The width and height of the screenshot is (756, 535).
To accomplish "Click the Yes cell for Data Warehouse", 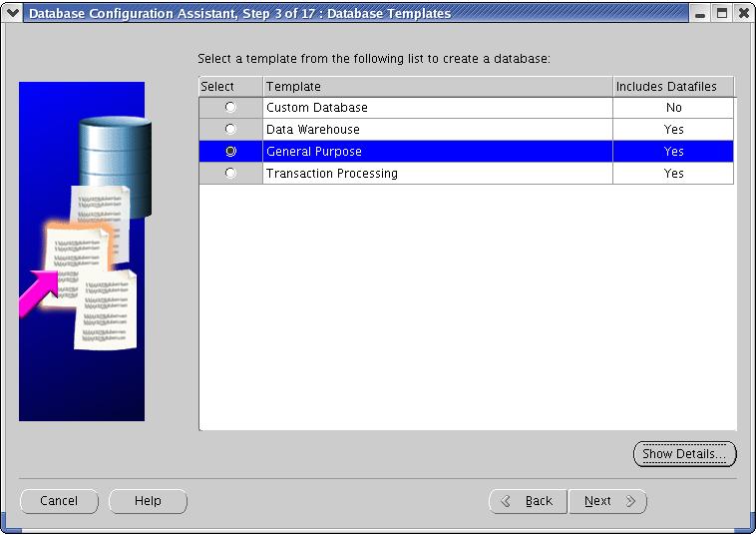I will click(x=673, y=130).
